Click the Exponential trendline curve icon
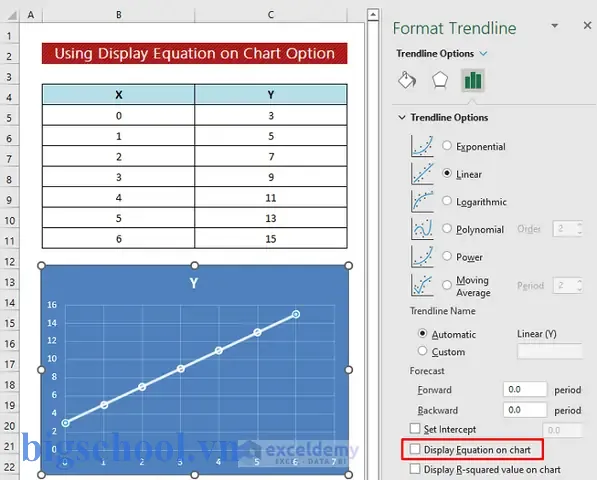 tap(422, 146)
